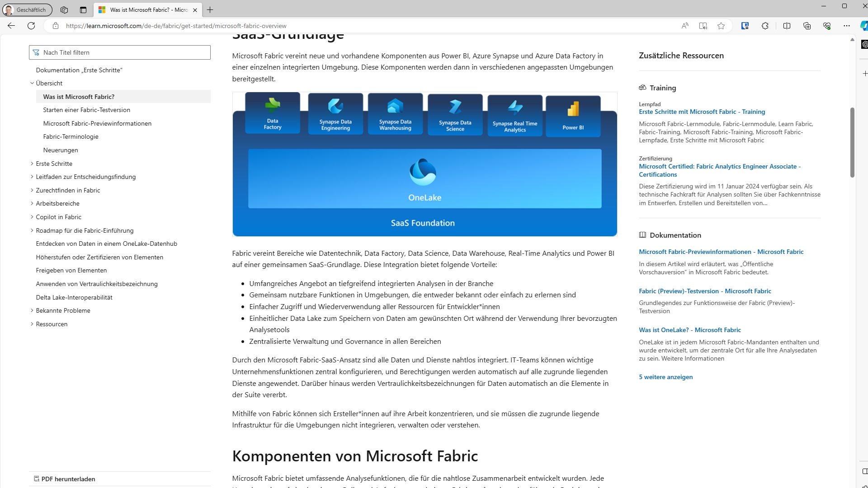Viewport: 868px width, 488px height.
Task: Click Neuerungen in the left sidebar
Action: pos(60,150)
